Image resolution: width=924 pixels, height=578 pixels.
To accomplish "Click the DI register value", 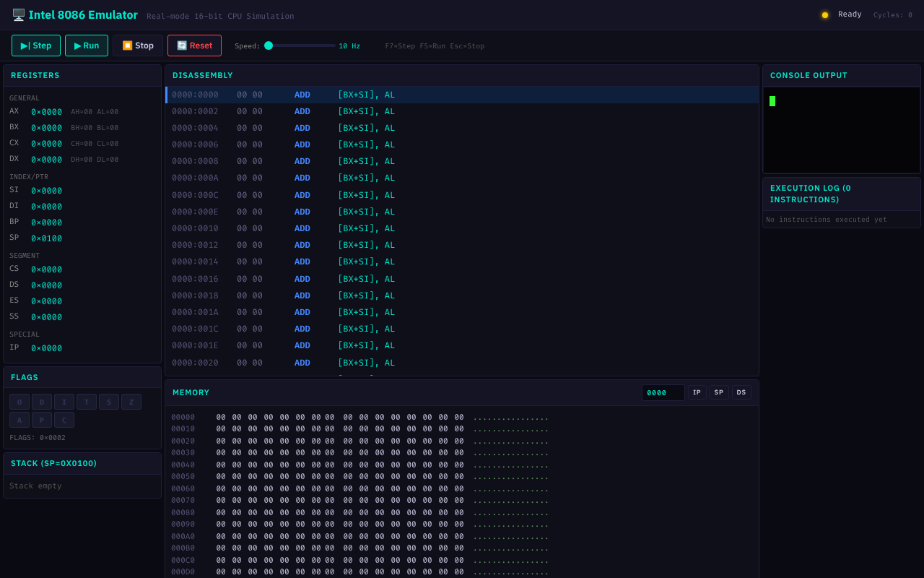I will tap(46, 207).
